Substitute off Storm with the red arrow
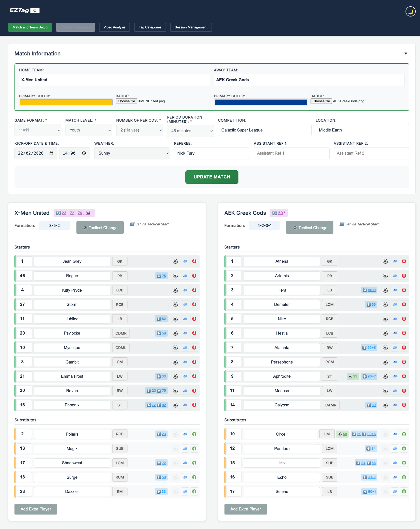The width and height of the screenshot is (420, 529). tap(194, 304)
